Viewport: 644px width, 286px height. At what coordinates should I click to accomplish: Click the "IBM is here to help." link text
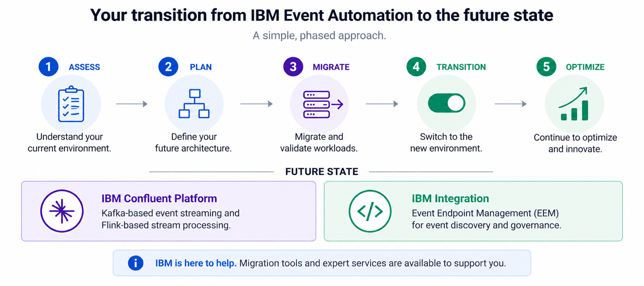click(196, 263)
